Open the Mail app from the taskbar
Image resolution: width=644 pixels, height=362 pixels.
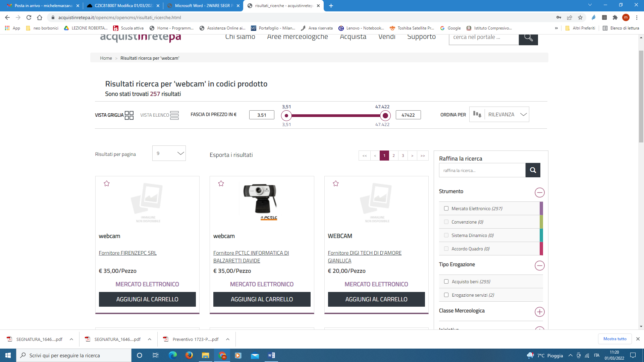pyautogui.click(x=255, y=355)
